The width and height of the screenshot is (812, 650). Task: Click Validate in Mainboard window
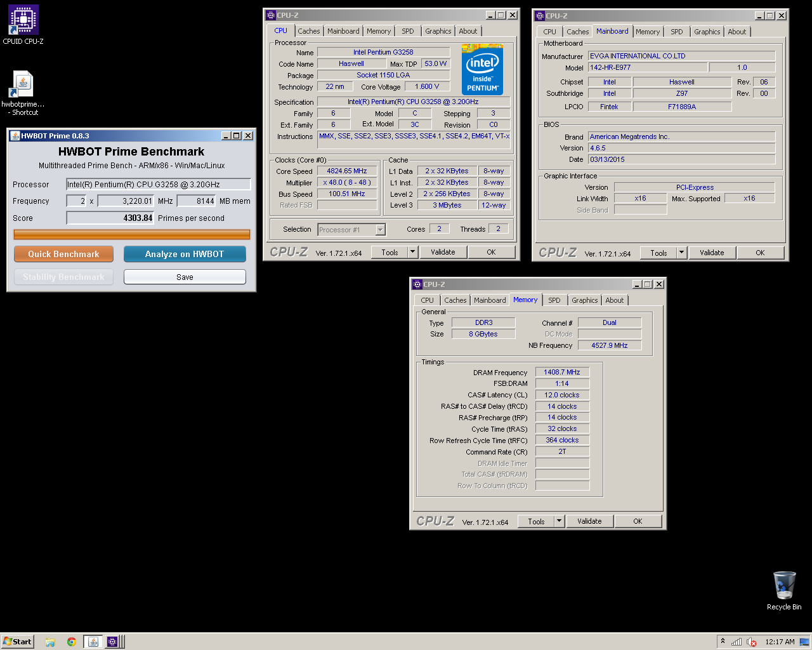(x=712, y=253)
